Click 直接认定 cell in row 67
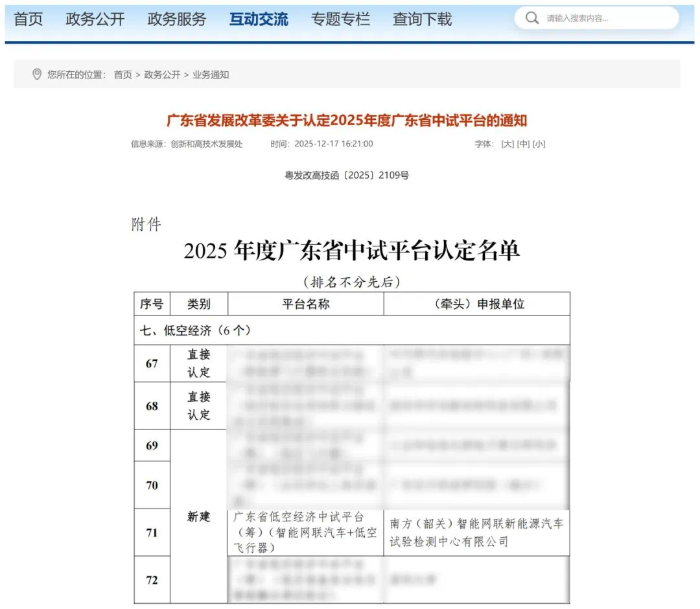This screenshot has width=700, height=609. coord(199,363)
